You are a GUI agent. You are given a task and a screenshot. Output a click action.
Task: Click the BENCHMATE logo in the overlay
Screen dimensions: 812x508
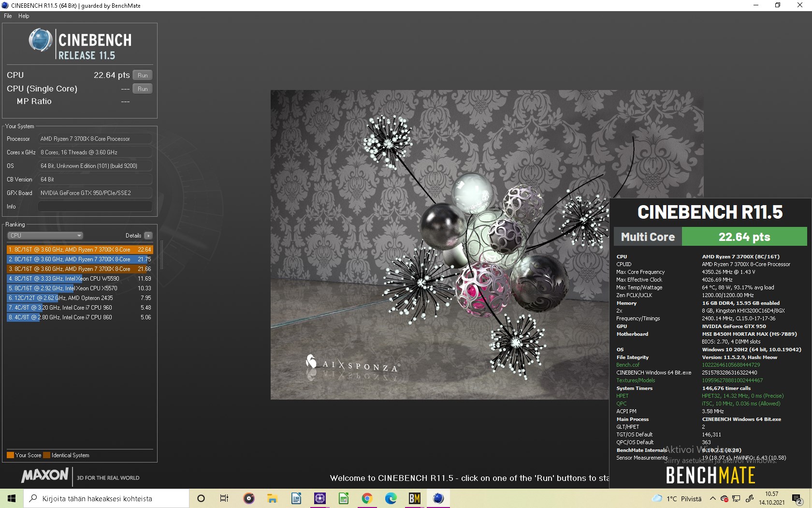point(710,476)
